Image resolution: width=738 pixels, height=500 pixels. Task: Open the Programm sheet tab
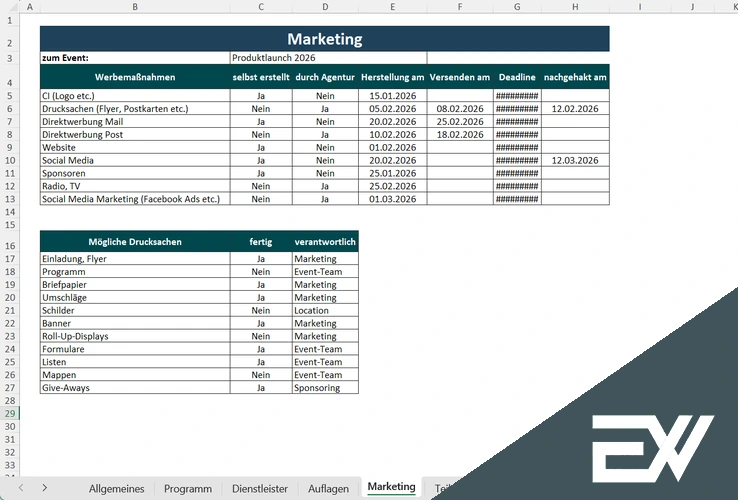(188, 488)
